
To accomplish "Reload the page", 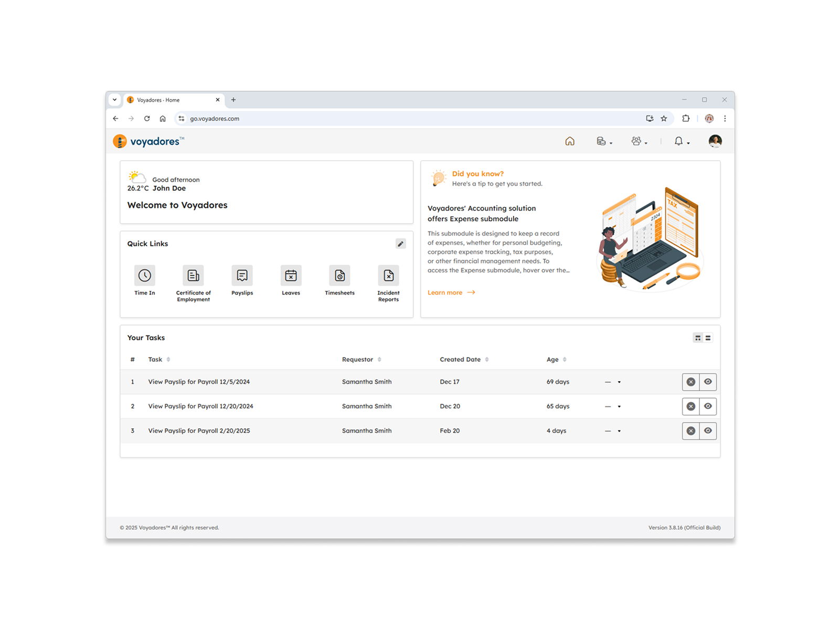I will 147,119.
